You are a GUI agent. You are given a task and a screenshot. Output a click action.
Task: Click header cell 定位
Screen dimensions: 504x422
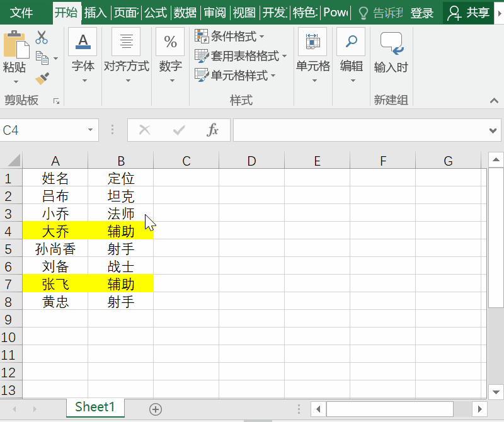pyautogui.click(x=121, y=178)
